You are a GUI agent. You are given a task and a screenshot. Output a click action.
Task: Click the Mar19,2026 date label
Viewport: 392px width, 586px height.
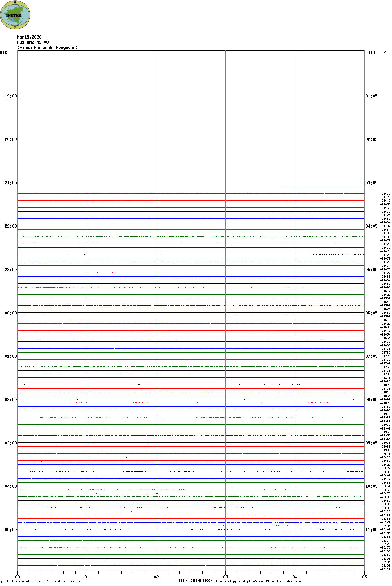click(x=29, y=37)
